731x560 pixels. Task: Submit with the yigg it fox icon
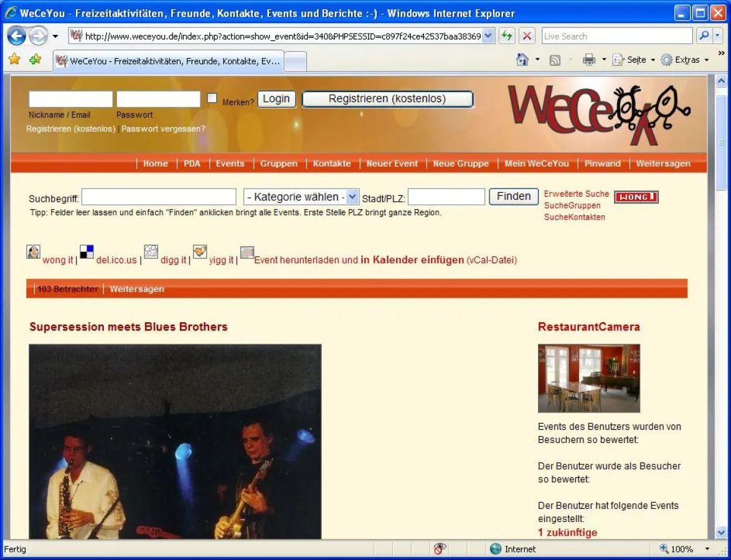tap(199, 251)
